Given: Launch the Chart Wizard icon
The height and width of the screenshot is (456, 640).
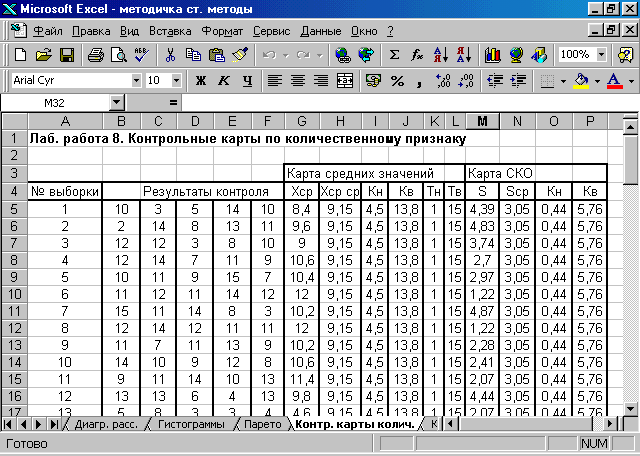Looking at the screenshot, I should [x=493, y=54].
